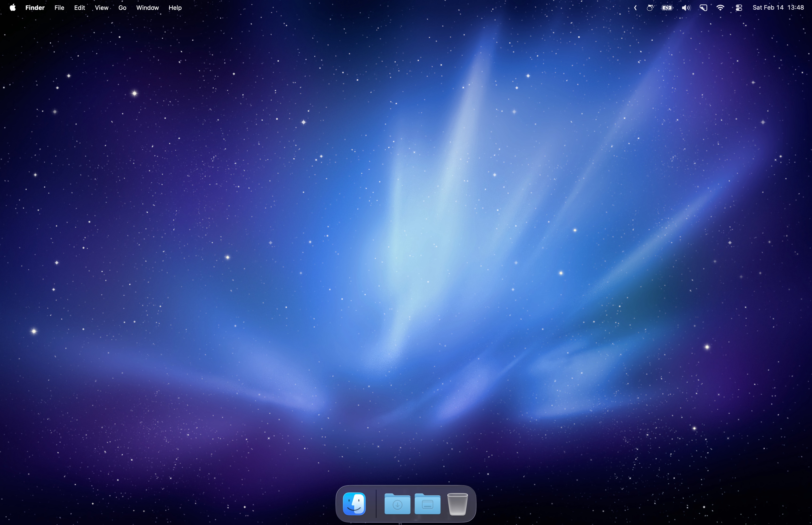The width and height of the screenshot is (812, 525).
Task: Open the Window menu
Action: tap(147, 8)
